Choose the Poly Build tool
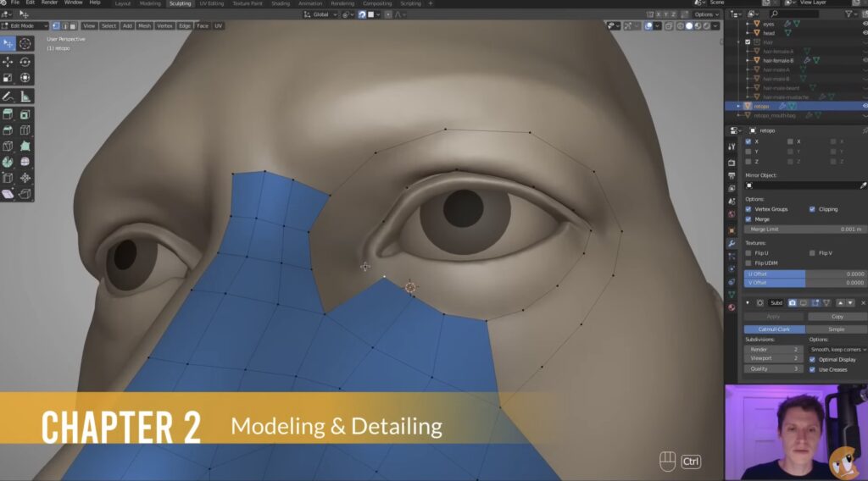This screenshot has width=868, height=481. click(x=25, y=147)
